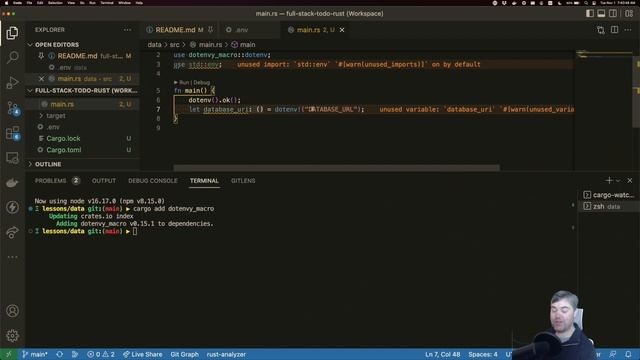Close main.rs in Open Editors list
Screen dimensions: 640x360
coord(41,78)
